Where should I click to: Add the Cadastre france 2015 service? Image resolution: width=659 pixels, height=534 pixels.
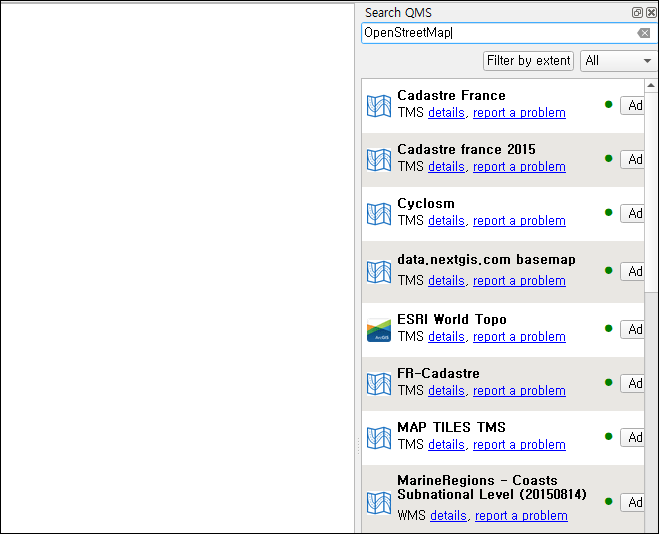[x=632, y=160]
